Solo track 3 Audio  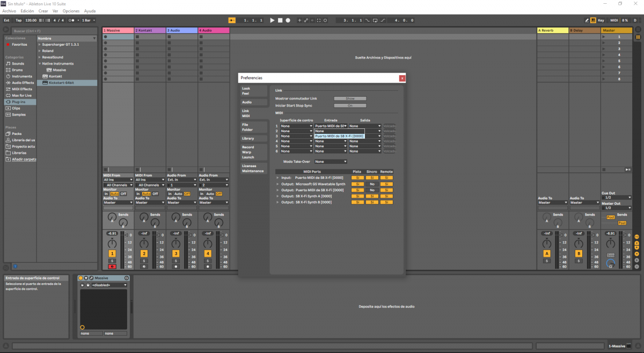point(175,261)
